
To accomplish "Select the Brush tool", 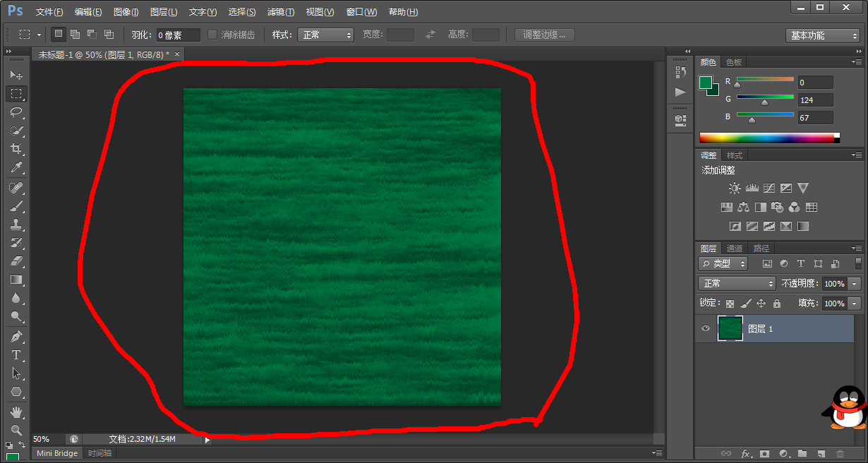I will (x=16, y=206).
